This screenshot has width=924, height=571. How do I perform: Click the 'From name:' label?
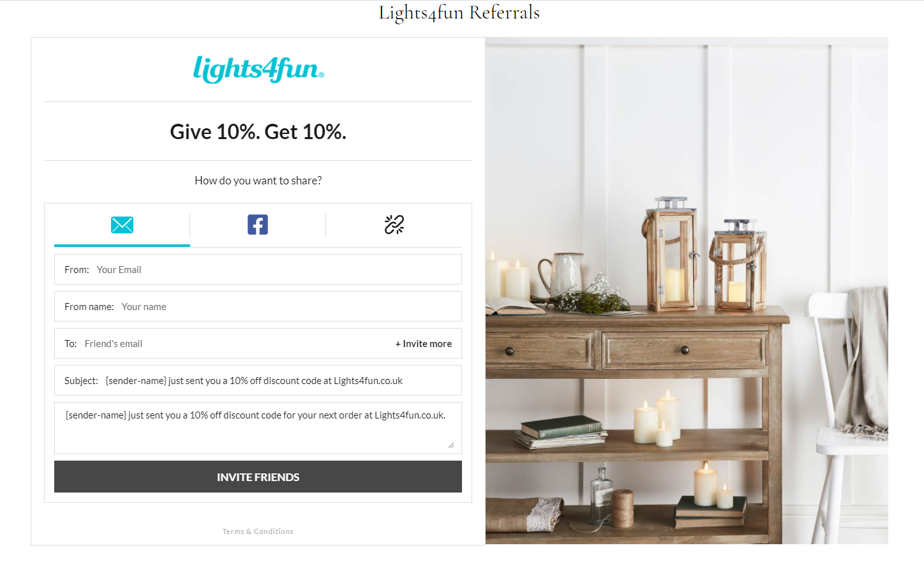click(x=89, y=307)
